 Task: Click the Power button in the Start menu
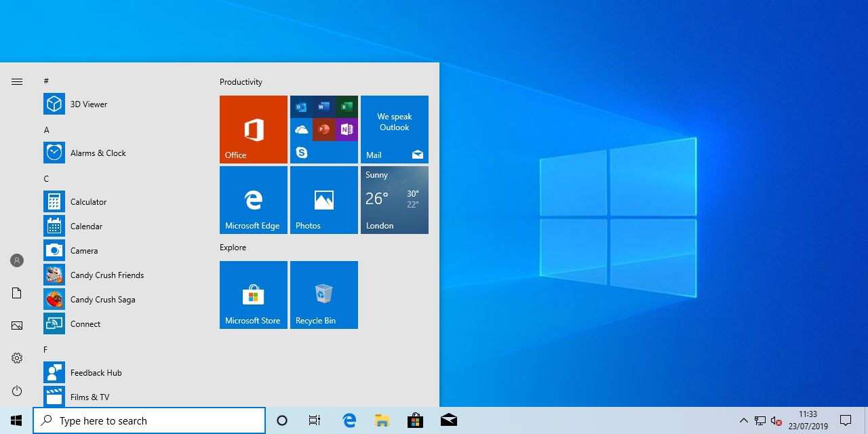coord(16,391)
